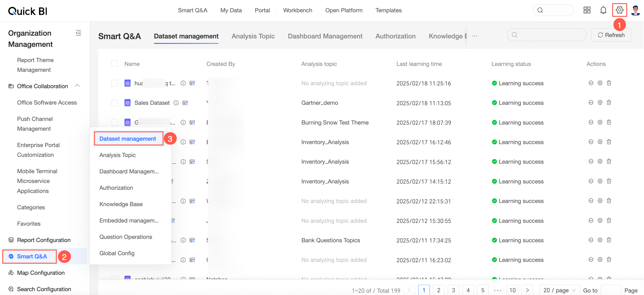
Task: Click the Refresh button
Action: tap(611, 35)
